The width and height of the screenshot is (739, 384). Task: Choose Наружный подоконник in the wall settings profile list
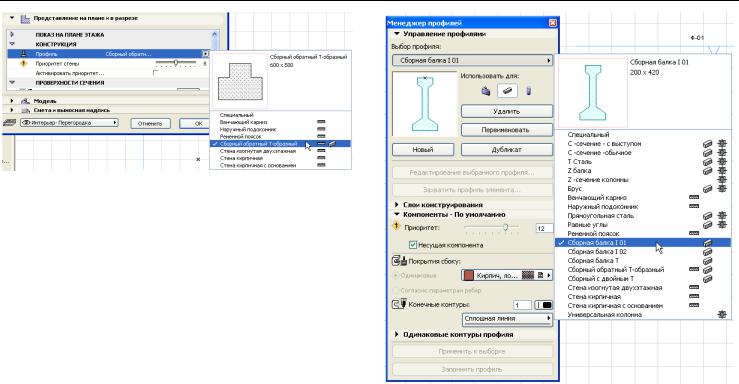pos(248,129)
